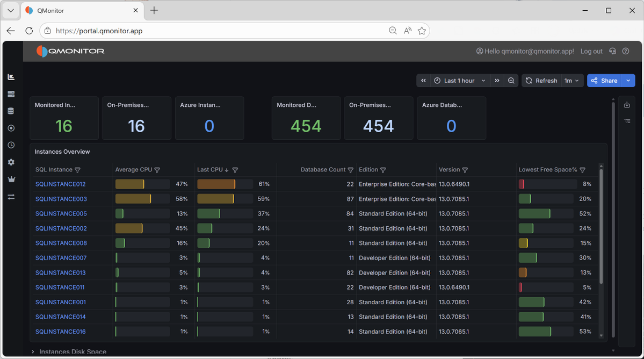Open the help question mark icon
The width and height of the screenshot is (644, 359).
(x=626, y=52)
